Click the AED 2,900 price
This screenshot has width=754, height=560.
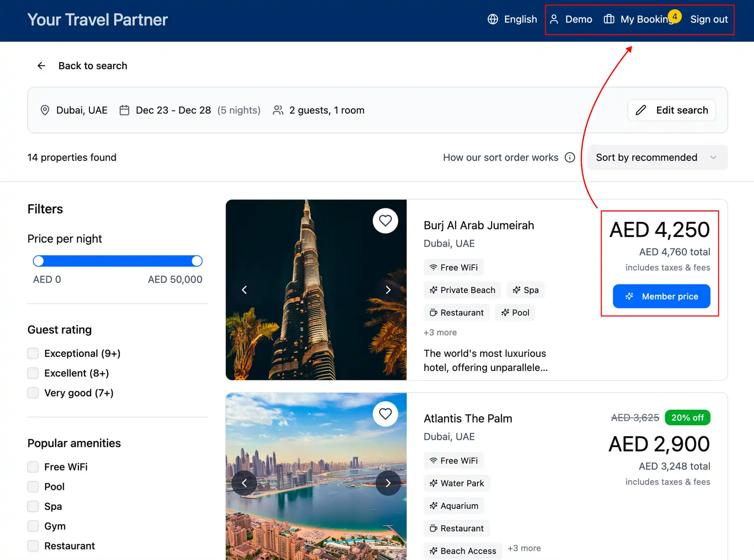[659, 444]
